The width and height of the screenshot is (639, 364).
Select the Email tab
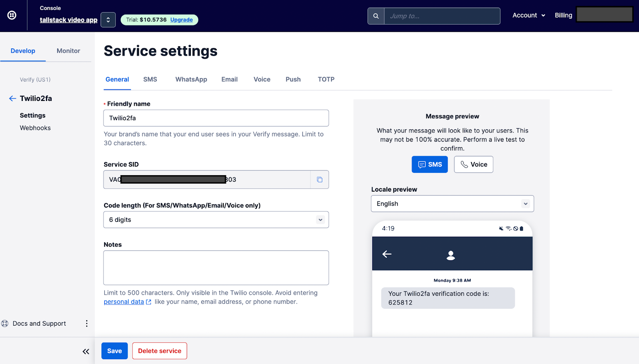point(230,79)
